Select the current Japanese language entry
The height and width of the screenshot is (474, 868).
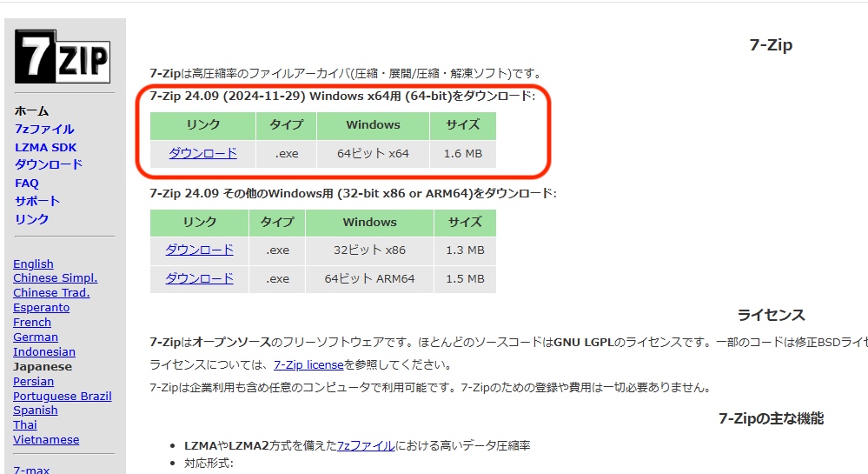[43, 366]
